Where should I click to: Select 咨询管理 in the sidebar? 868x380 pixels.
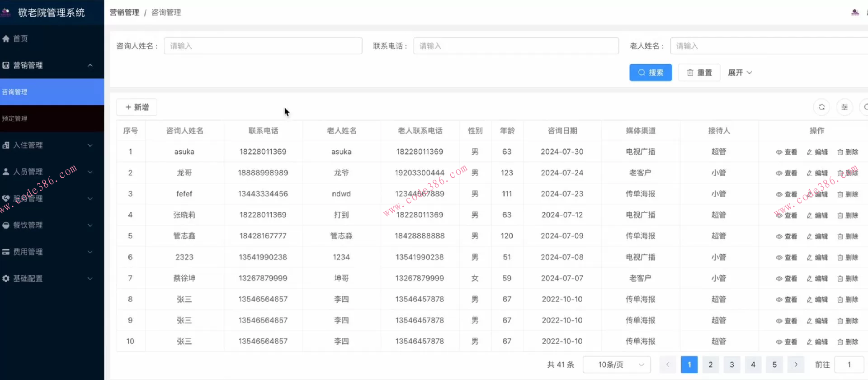52,92
